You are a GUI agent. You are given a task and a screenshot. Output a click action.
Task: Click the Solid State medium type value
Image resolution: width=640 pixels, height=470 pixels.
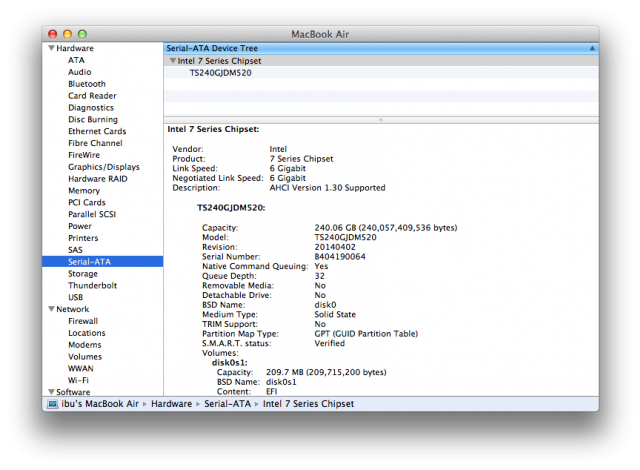pos(335,315)
